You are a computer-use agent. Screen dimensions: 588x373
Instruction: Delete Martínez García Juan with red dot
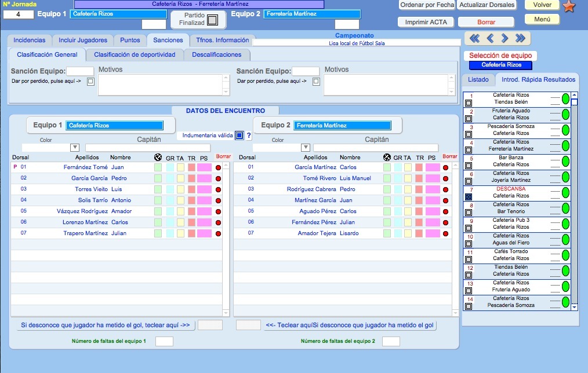[445, 201]
